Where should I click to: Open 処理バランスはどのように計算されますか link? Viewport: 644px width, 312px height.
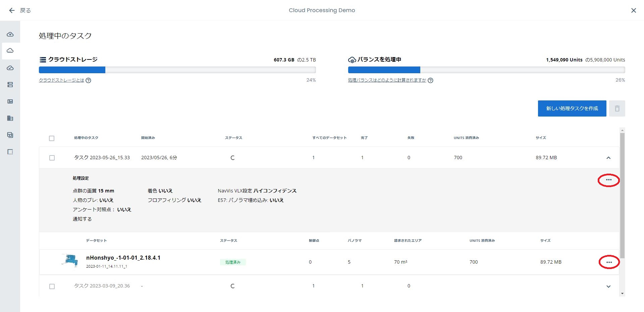click(387, 80)
